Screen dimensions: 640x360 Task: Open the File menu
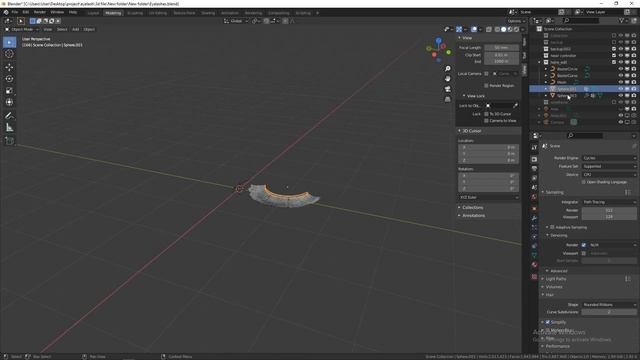click(x=15, y=12)
